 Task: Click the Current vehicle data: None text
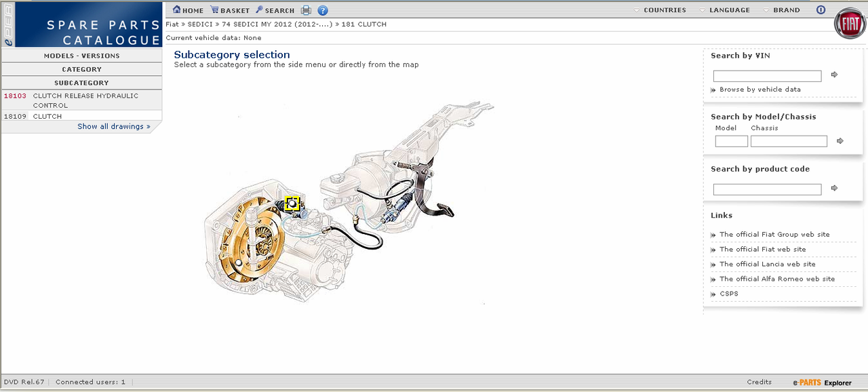coord(214,38)
